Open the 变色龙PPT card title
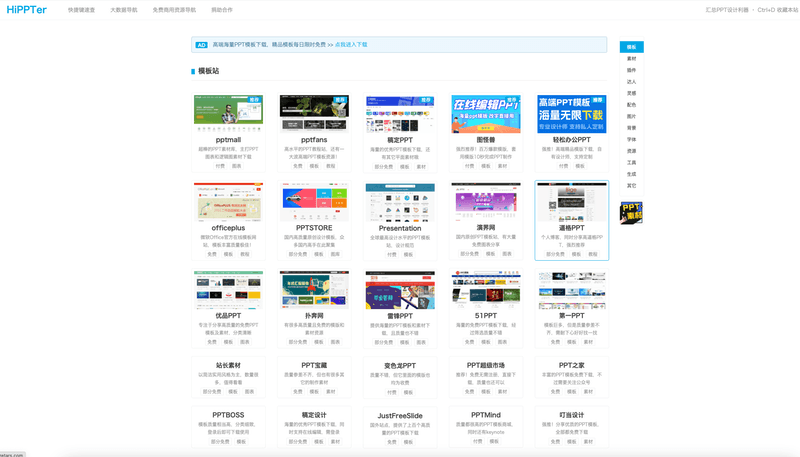The height and width of the screenshot is (457, 800). [400, 366]
